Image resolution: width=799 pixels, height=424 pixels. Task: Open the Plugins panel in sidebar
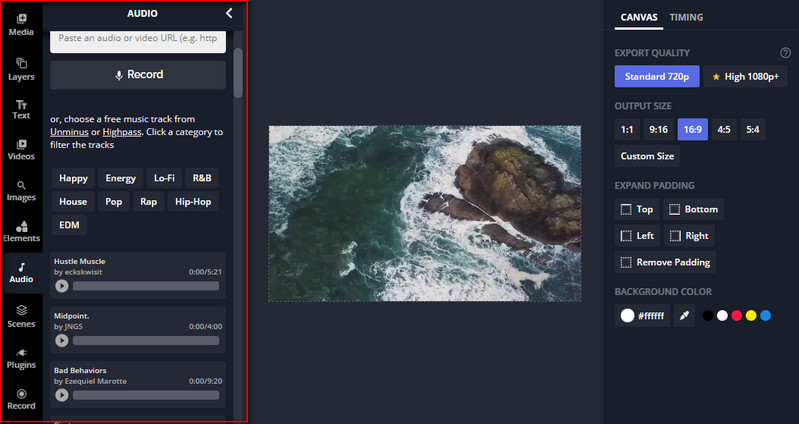click(x=21, y=357)
